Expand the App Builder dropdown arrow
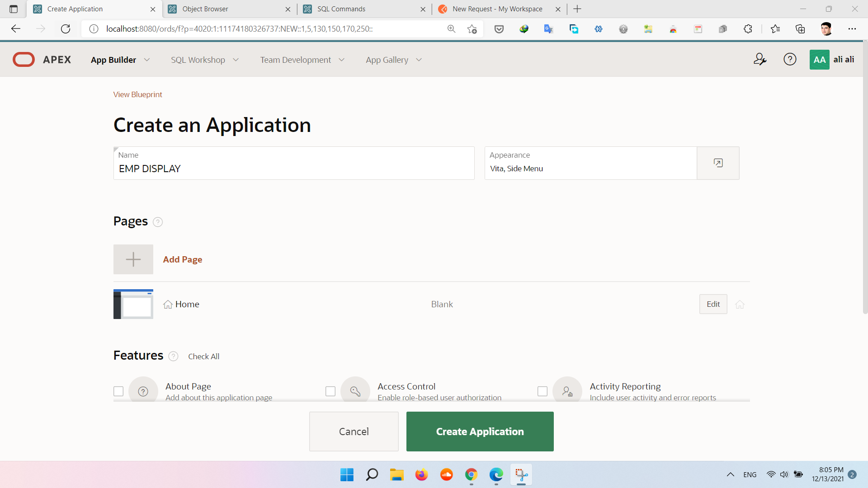This screenshot has width=868, height=488. pyautogui.click(x=147, y=60)
